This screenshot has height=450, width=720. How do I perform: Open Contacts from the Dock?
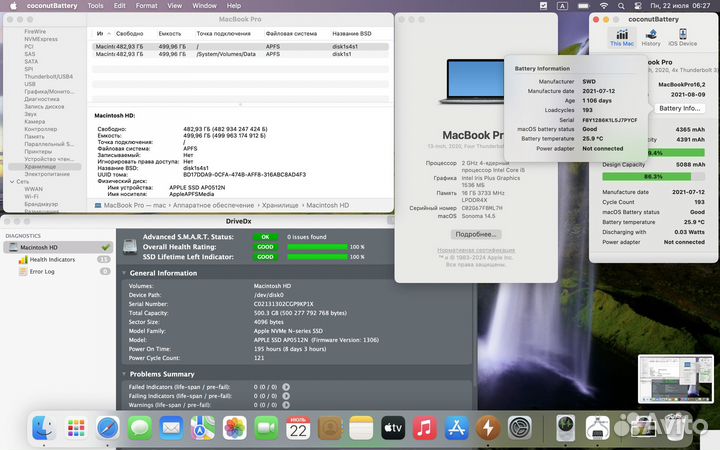330,428
